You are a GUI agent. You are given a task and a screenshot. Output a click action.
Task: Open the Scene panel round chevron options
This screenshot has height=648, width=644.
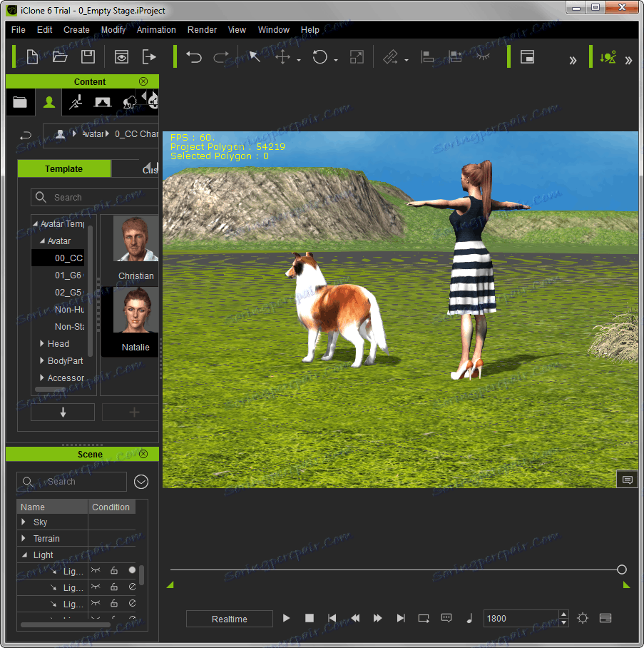[x=141, y=482]
